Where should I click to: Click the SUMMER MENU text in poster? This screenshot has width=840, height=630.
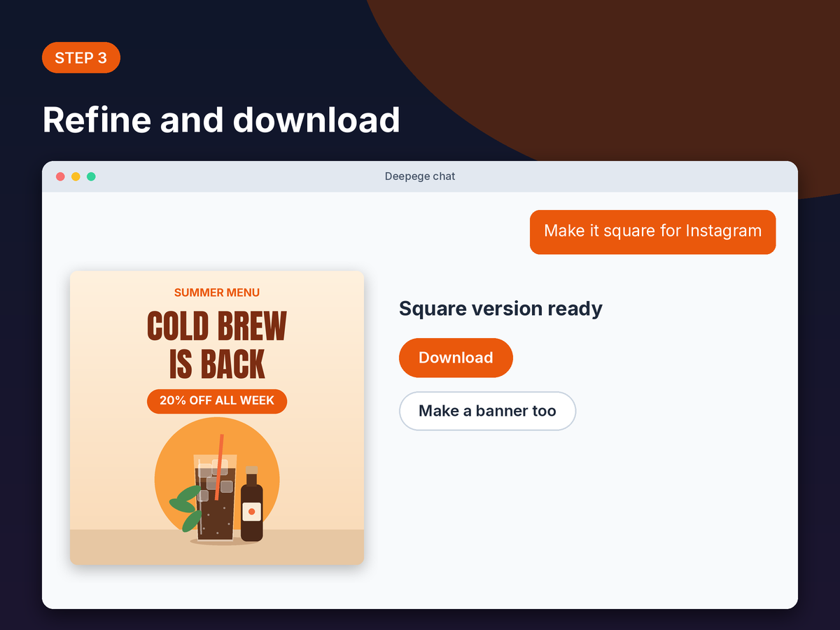click(x=217, y=293)
